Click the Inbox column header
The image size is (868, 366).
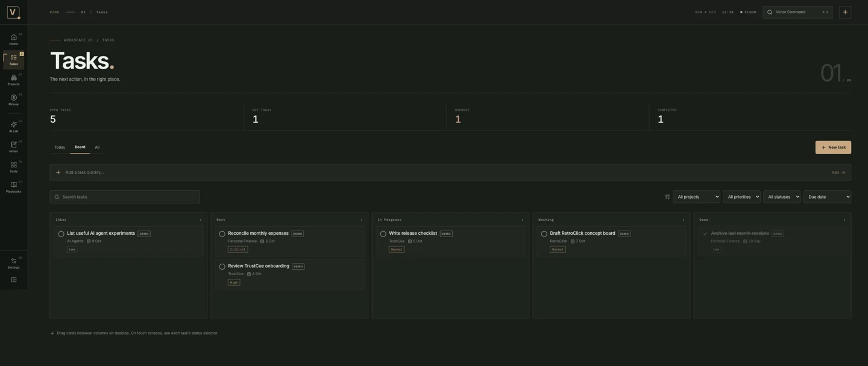(x=61, y=220)
